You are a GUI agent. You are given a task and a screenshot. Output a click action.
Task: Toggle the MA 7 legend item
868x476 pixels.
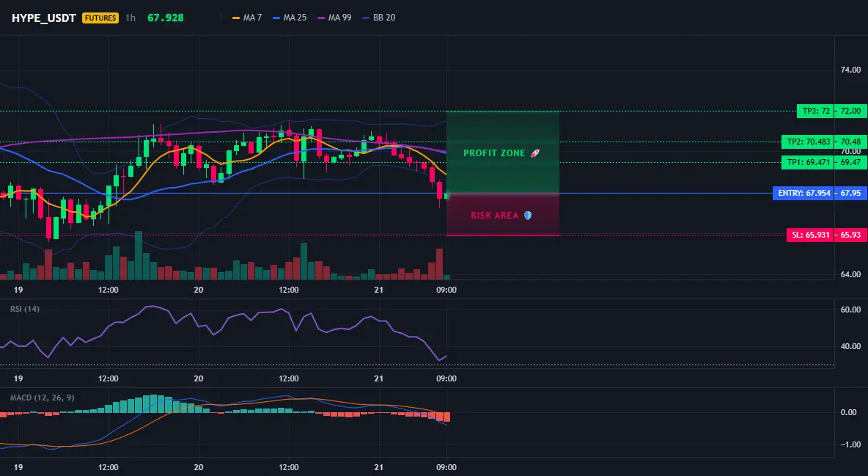click(247, 18)
